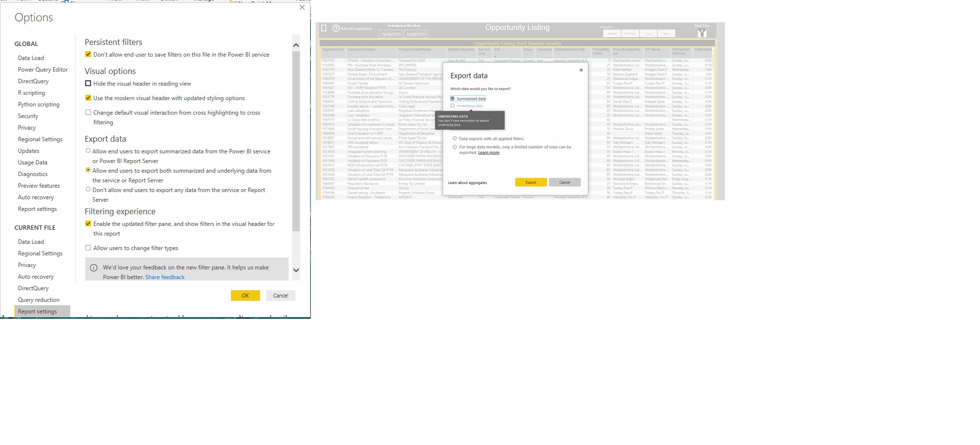This screenshot has width=980, height=445.
Task: Open Current File Regional Settings
Action: coord(40,253)
